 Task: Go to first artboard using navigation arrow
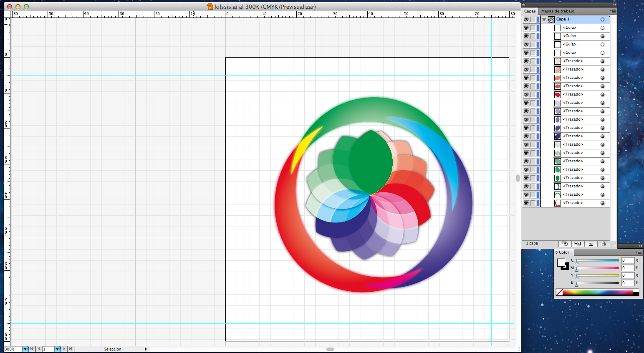pyautogui.click(x=32, y=349)
